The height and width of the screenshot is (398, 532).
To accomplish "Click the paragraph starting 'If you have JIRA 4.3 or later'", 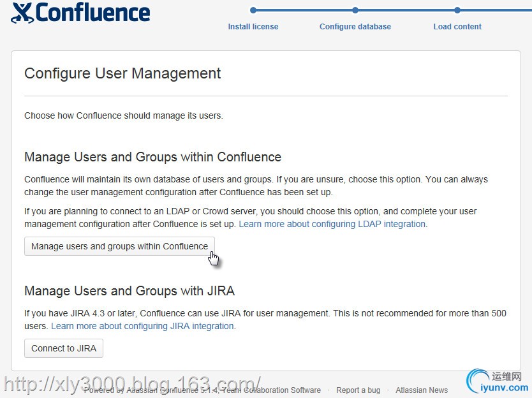I will pos(265,320).
